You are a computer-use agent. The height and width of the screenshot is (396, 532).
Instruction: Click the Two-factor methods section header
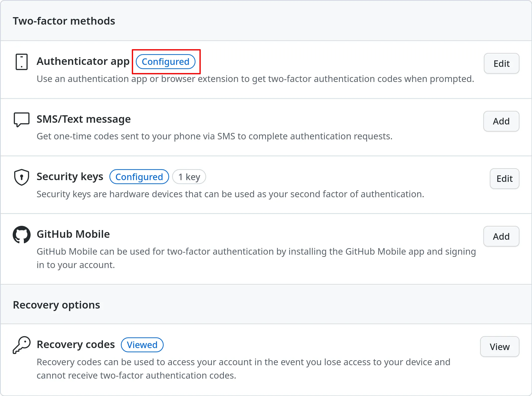click(x=64, y=21)
